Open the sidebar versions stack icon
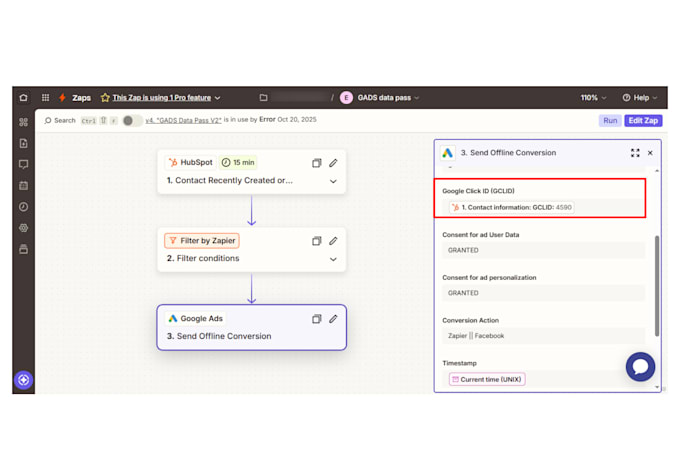Image resolution: width=680 pixels, height=459 pixels. 23,249
